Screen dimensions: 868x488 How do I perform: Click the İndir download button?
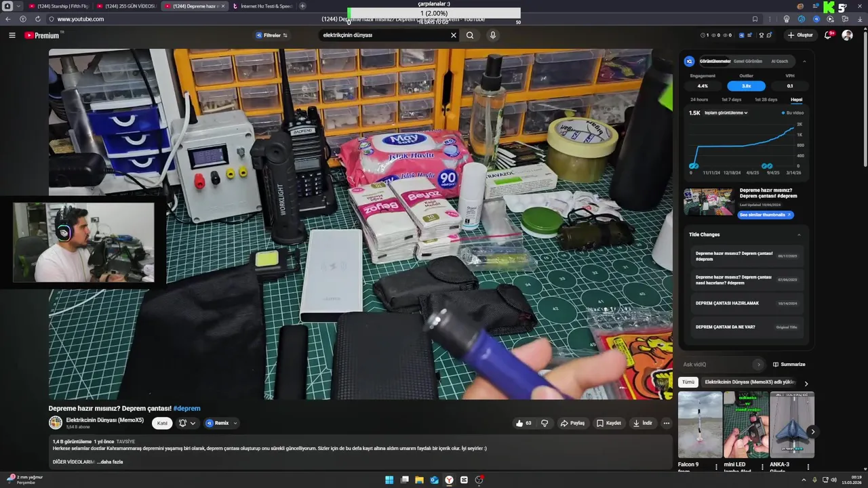(x=642, y=423)
